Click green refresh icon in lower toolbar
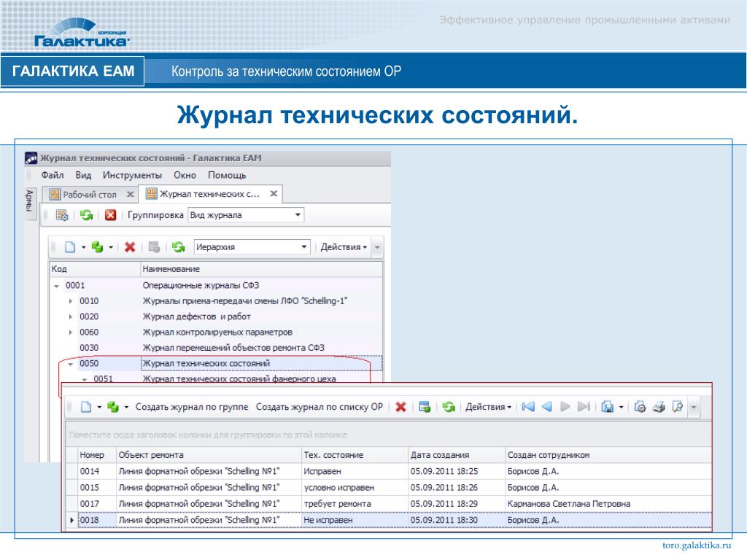This screenshot has height=560, width=747. (449, 407)
